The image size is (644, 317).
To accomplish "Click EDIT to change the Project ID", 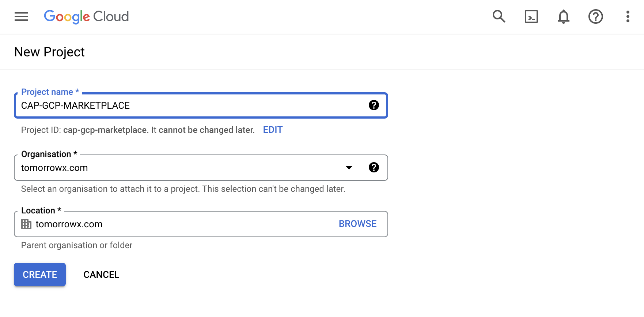I will (273, 130).
